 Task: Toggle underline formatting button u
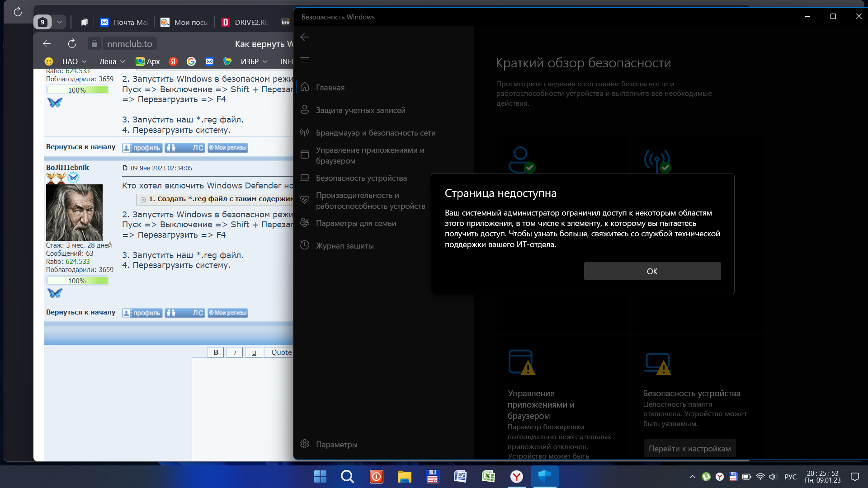click(x=254, y=352)
